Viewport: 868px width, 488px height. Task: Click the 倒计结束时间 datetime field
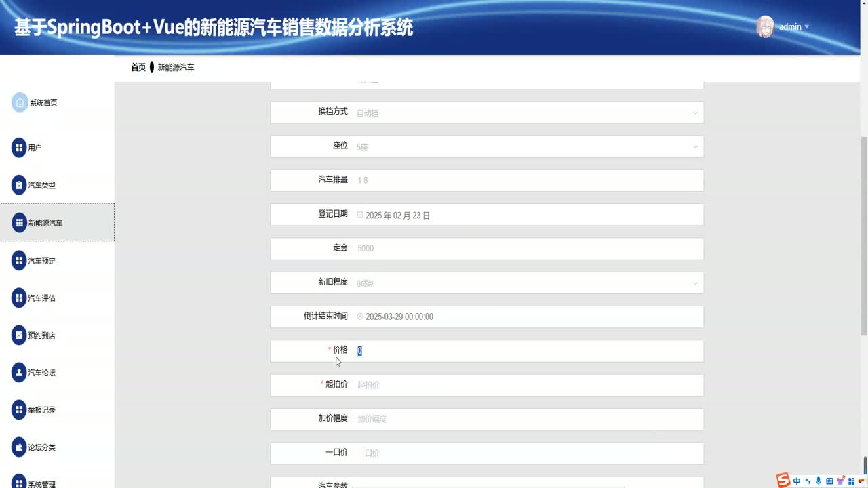[528, 317]
